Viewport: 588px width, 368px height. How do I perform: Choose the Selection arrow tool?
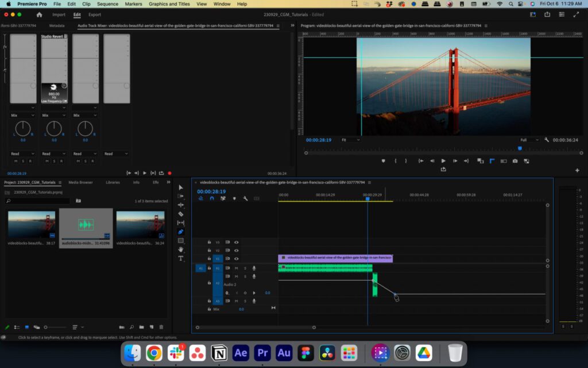181,187
